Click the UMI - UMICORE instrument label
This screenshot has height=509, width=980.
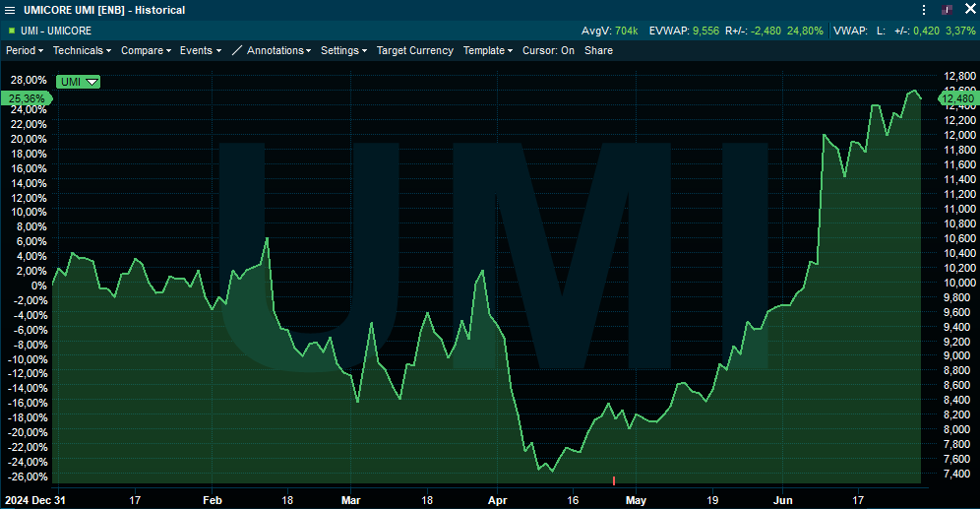(x=56, y=31)
